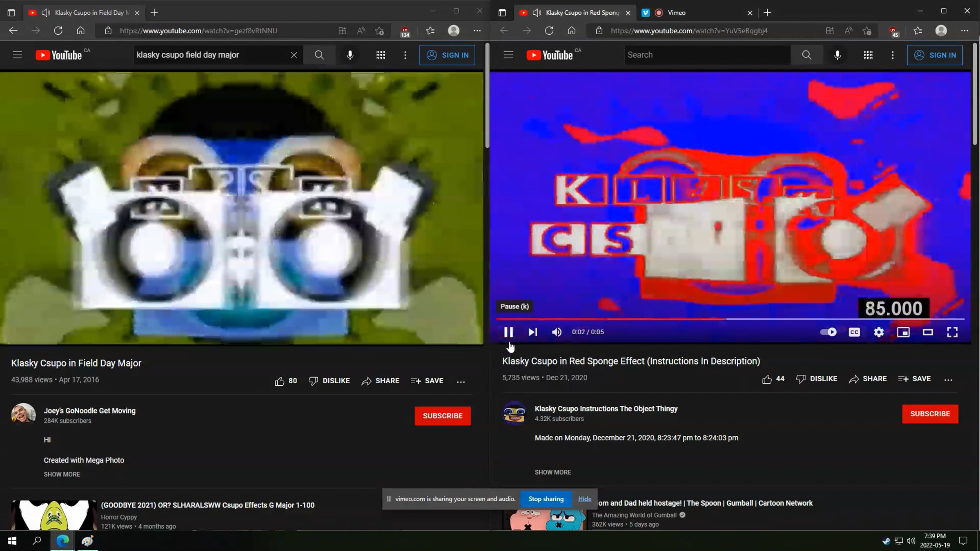Image resolution: width=980 pixels, height=551 pixels.
Task: Skip to the next video
Action: tap(532, 332)
